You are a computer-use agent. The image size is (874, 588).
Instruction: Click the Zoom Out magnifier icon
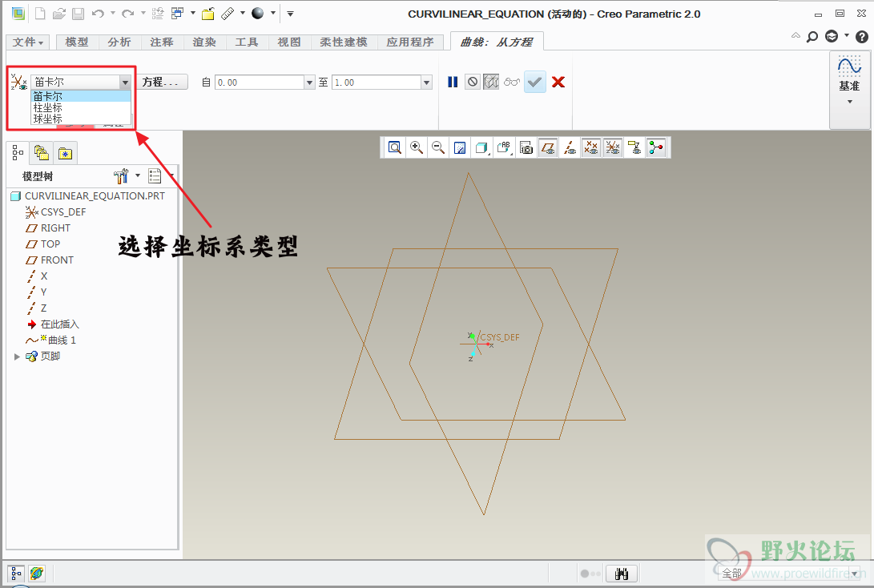(438, 147)
